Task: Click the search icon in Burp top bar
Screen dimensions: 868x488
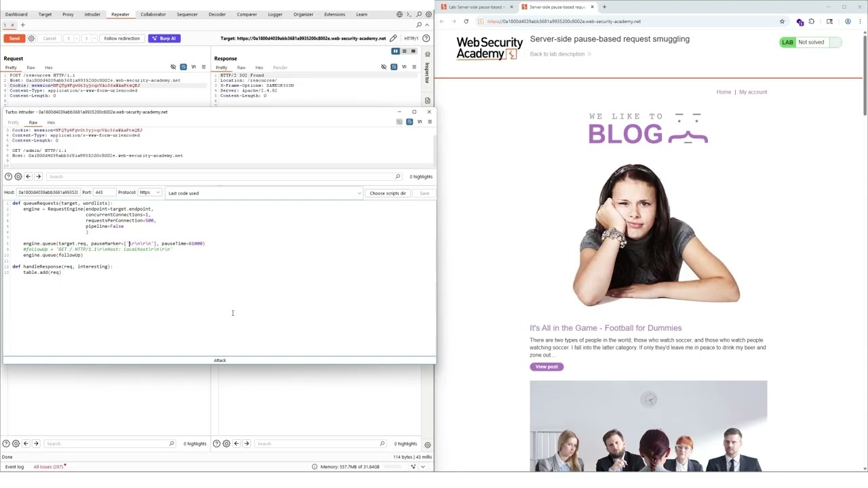Action: pyautogui.click(x=419, y=14)
